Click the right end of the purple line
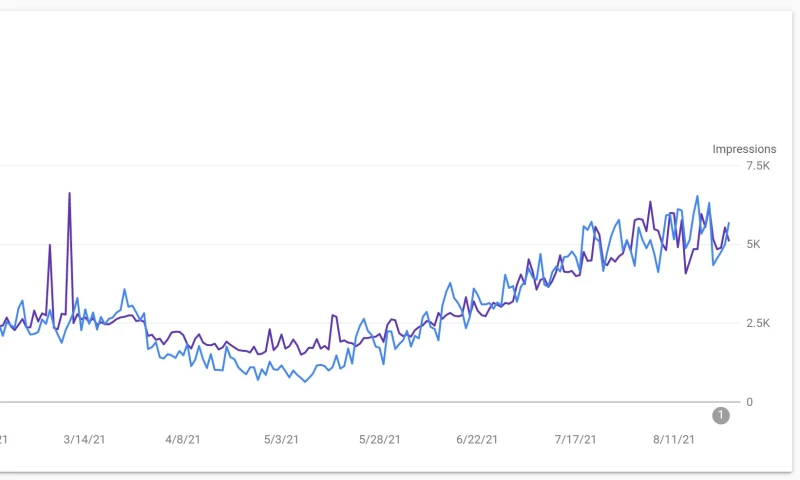This screenshot has width=800, height=480. point(729,241)
